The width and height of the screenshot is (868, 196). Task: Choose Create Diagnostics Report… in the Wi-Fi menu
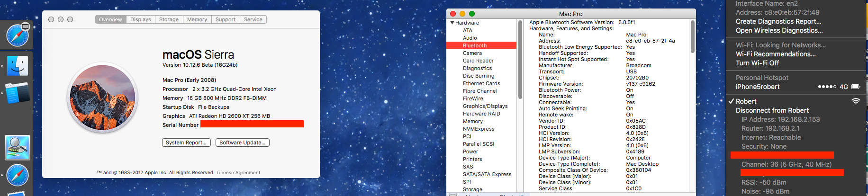coord(778,21)
